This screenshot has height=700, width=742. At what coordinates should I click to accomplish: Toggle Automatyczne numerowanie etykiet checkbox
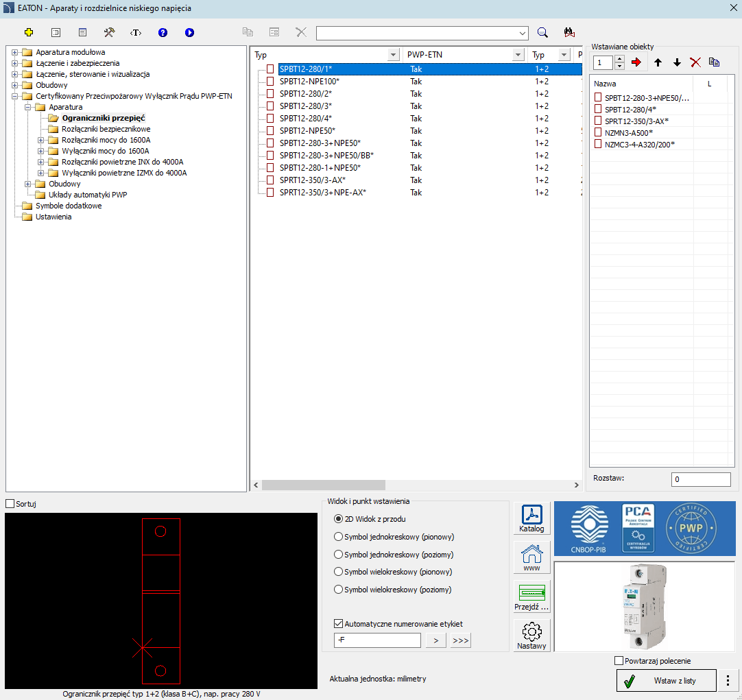click(x=338, y=624)
